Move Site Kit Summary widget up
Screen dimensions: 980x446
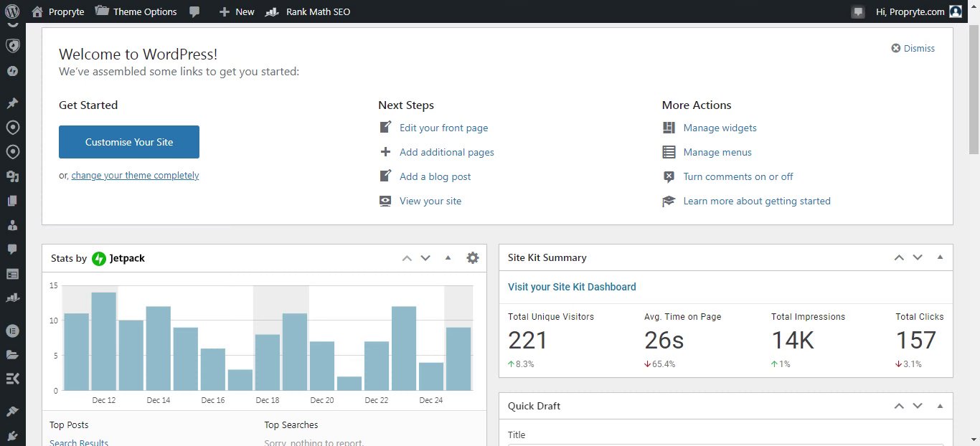coord(899,257)
